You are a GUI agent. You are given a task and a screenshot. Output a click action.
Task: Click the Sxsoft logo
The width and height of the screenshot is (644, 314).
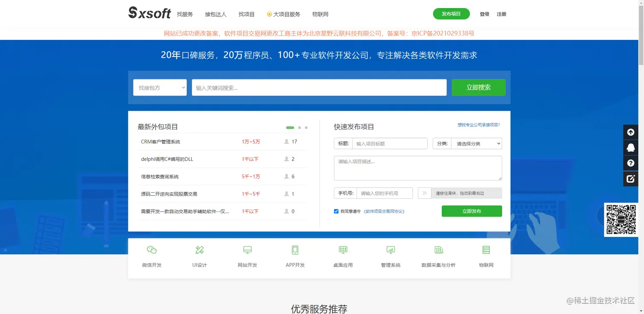(149, 13)
